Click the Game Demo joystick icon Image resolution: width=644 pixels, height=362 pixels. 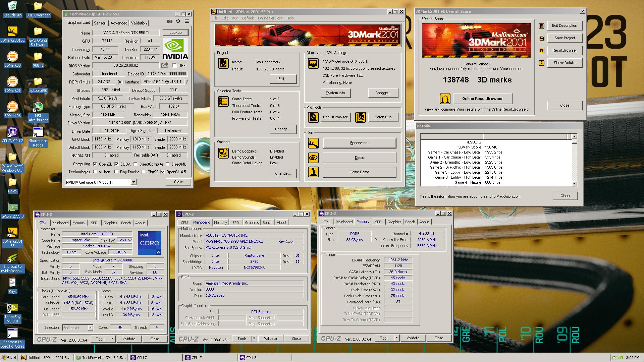[313, 172]
